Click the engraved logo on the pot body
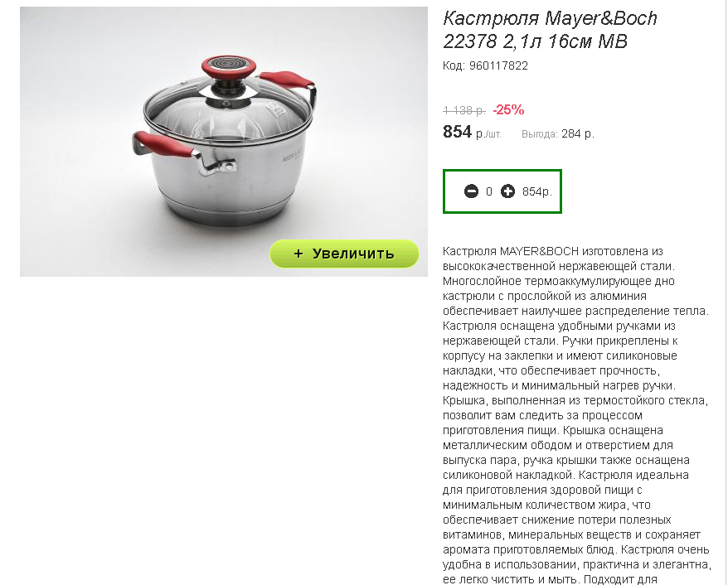The height and width of the screenshot is (585, 728). pyautogui.click(x=292, y=156)
